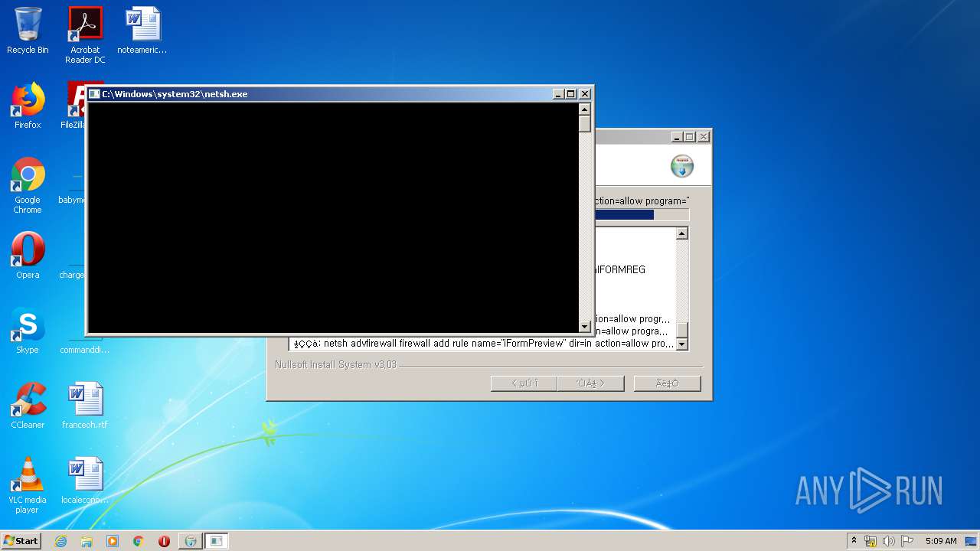Click the installer log scroll-down arrow
This screenshot has height=551, width=980.
coord(682,344)
